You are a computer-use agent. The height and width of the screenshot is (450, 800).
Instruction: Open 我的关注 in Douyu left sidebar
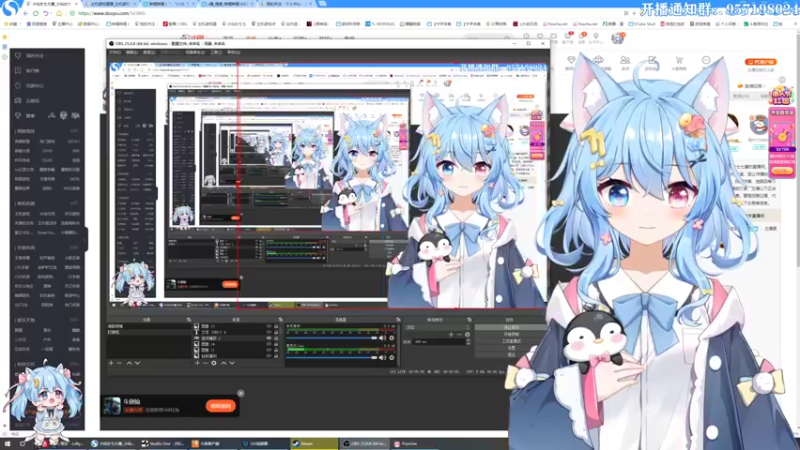[x=35, y=56]
